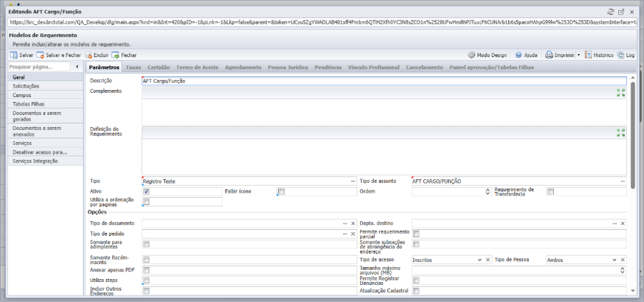Check Atualização Cadastral checkbox
The height and width of the screenshot is (302, 644).
(416, 291)
